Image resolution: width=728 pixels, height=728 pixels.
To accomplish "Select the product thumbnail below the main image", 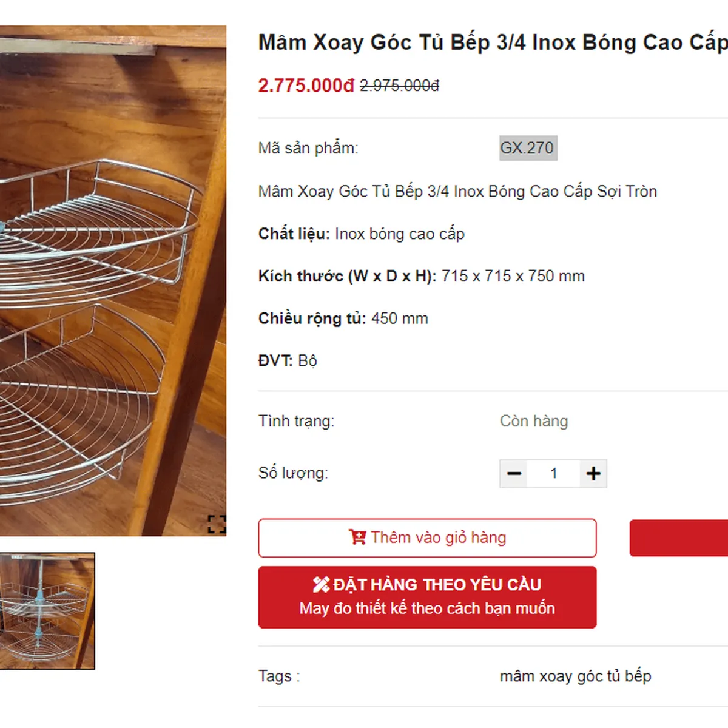I will (x=47, y=611).
